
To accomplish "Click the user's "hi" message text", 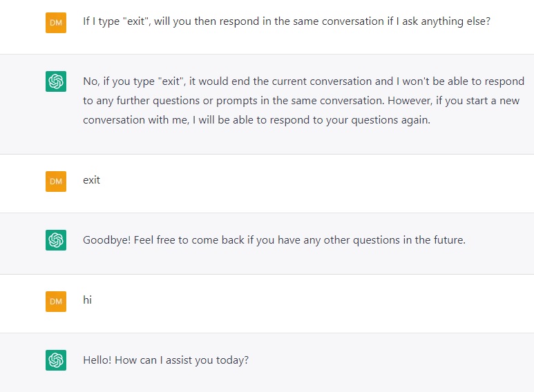I will click(x=88, y=300).
